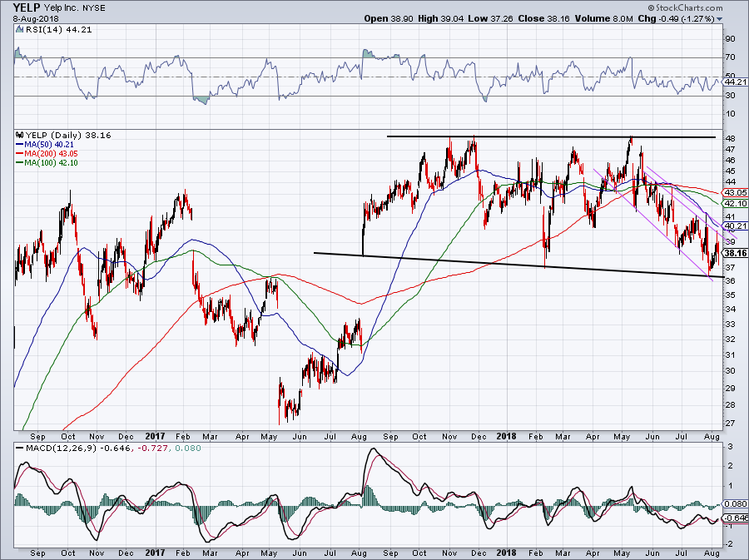The image size is (749, 560).
Task: Click the RSI(14) 44.21 legend label
Action: click(58, 30)
